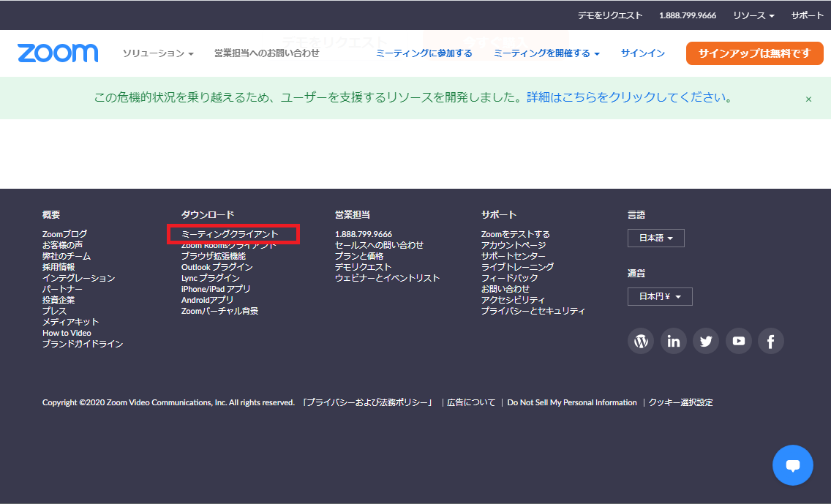Click the サインアップは無料です button
Image resolution: width=831 pixels, height=504 pixels.
point(755,53)
